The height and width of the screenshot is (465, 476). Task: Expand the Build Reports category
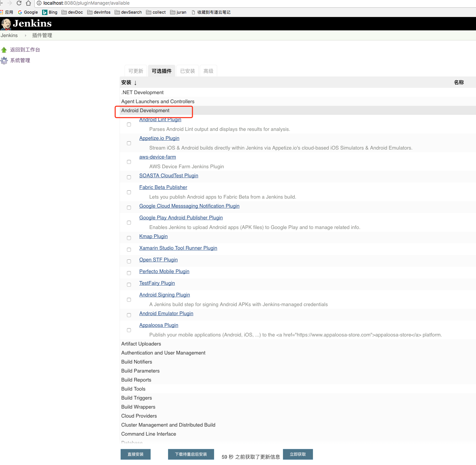[136, 380]
